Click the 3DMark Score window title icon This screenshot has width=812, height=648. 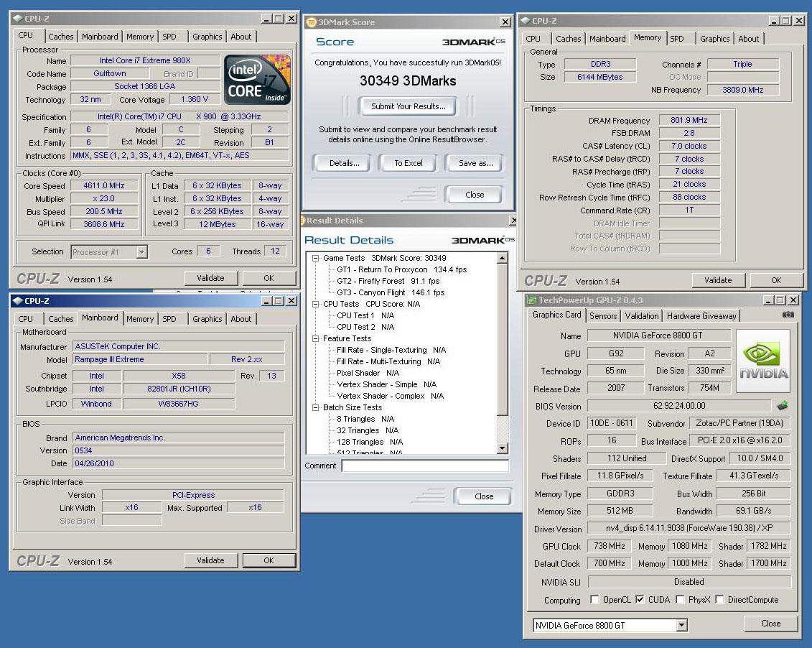tap(311, 22)
